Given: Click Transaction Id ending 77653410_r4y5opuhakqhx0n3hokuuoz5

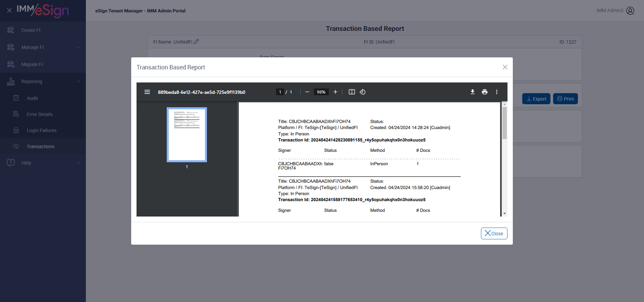Looking at the screenshot, I should 352,200.
